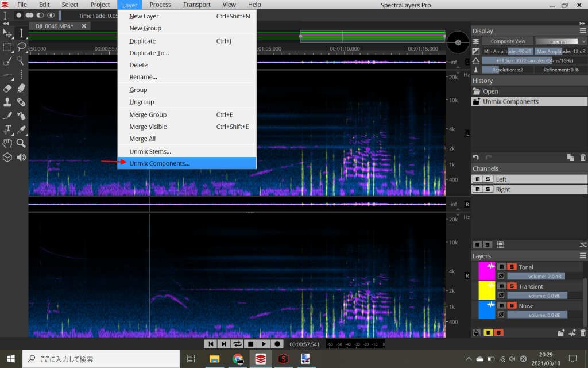Delete layer using Layers panel trash icon
The height and width of the screenshot is (368, 588).
[583, 332]
